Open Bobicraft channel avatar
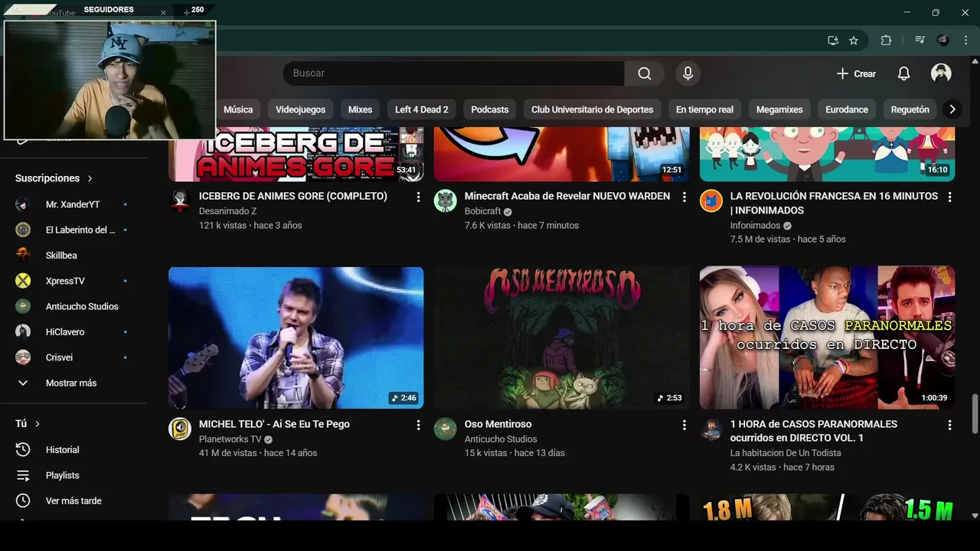The image size is (980, 551). 446,201
